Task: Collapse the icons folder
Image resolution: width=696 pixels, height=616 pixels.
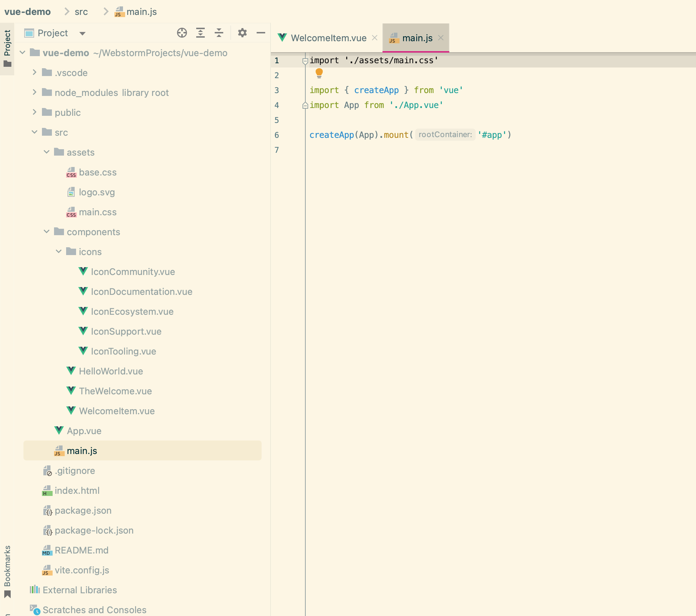Action: [x=59, y=252]
